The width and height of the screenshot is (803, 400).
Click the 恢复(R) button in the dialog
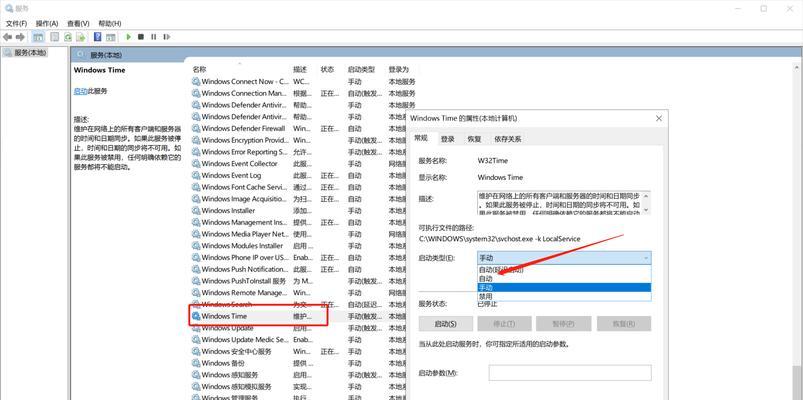click(x=623, y=324)
